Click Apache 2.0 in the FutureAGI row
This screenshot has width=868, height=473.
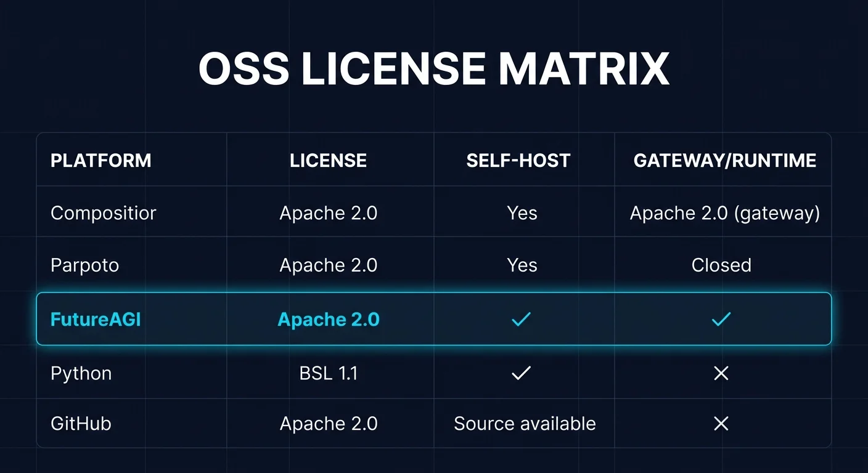329,320
